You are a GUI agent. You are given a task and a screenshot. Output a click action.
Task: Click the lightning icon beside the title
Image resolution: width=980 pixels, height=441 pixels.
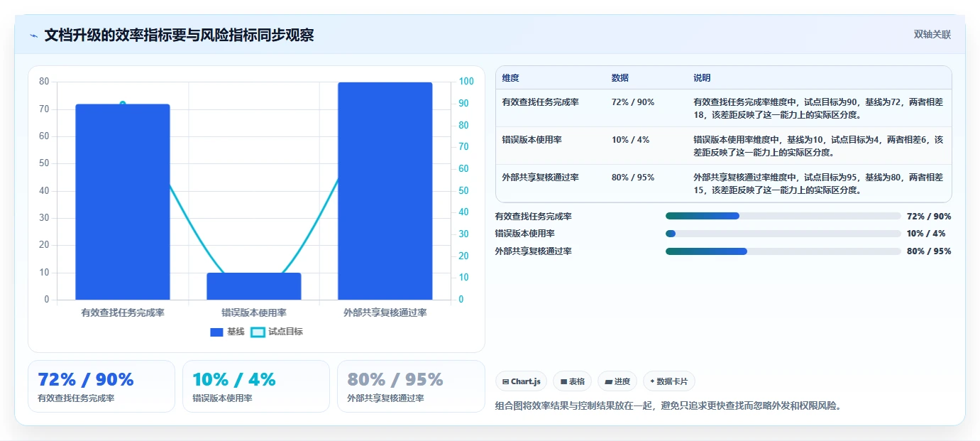point(33,36)
